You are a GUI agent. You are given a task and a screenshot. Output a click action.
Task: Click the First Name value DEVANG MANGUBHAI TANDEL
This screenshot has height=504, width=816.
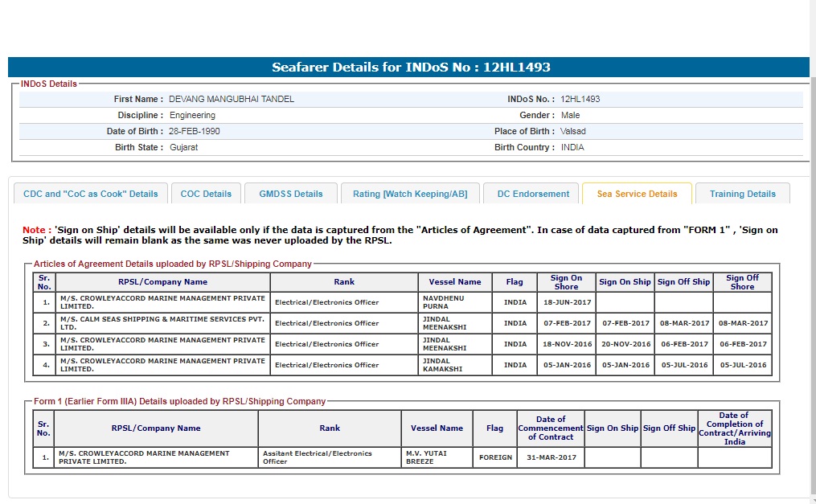coord(232,100)
